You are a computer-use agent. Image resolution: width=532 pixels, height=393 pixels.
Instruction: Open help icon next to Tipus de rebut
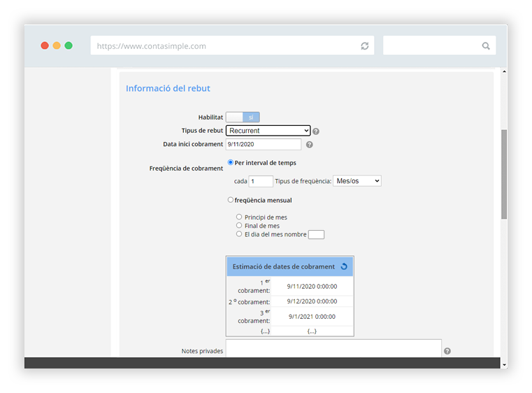(315, 131)
